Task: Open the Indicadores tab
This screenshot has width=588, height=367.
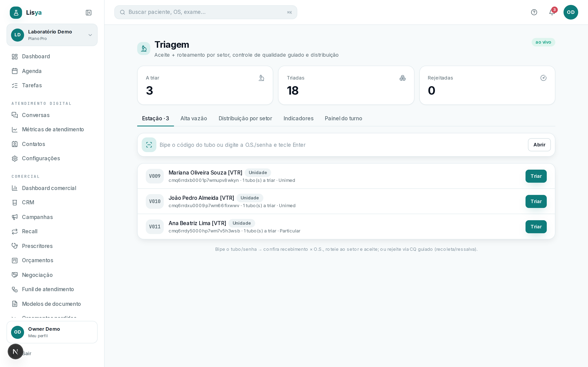Action: [x=298, y=118]
